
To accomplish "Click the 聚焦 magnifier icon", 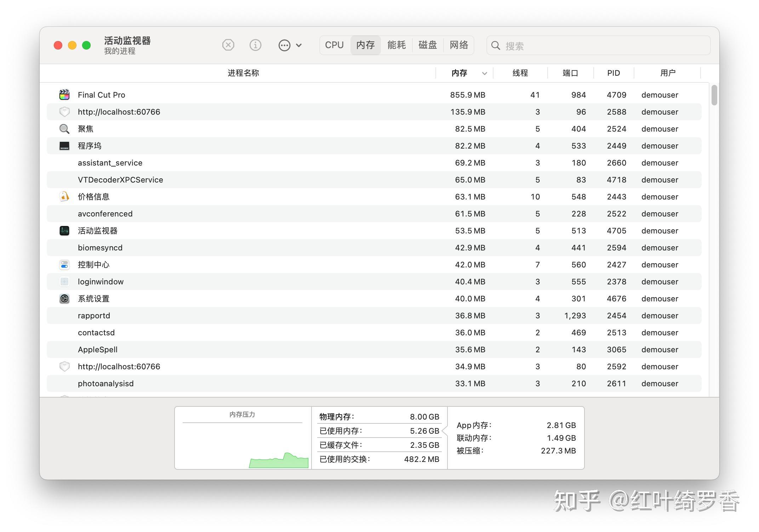I will pyautogui.click(x=64, y=129).
